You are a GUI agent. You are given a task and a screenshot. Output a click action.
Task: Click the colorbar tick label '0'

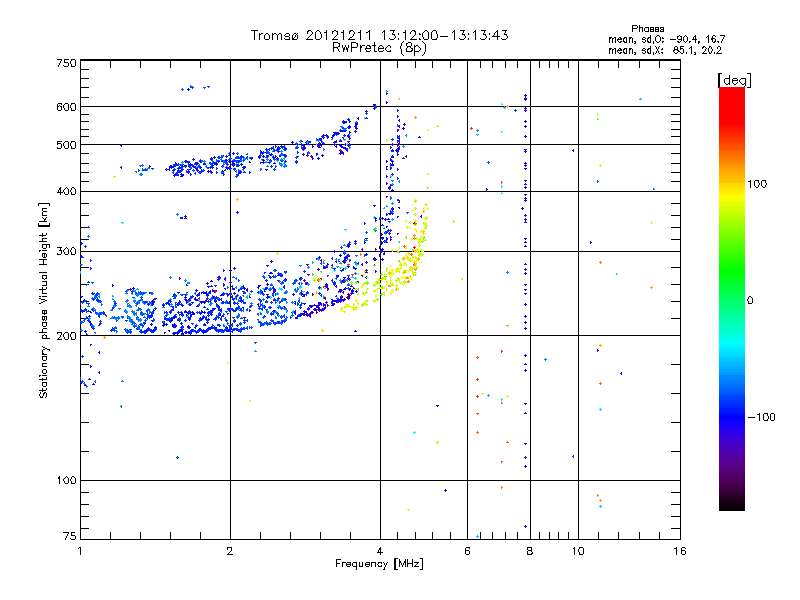tap(750, 301)
